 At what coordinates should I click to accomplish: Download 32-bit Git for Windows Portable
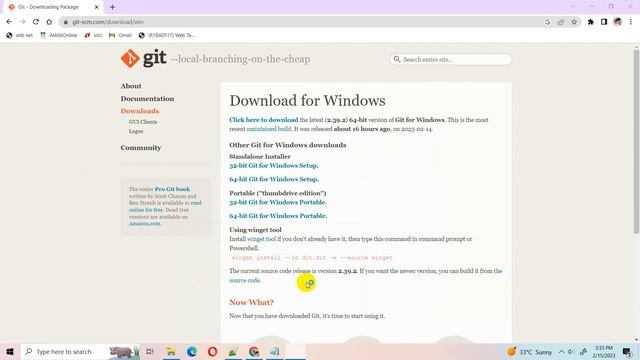(x=278, y=202)
